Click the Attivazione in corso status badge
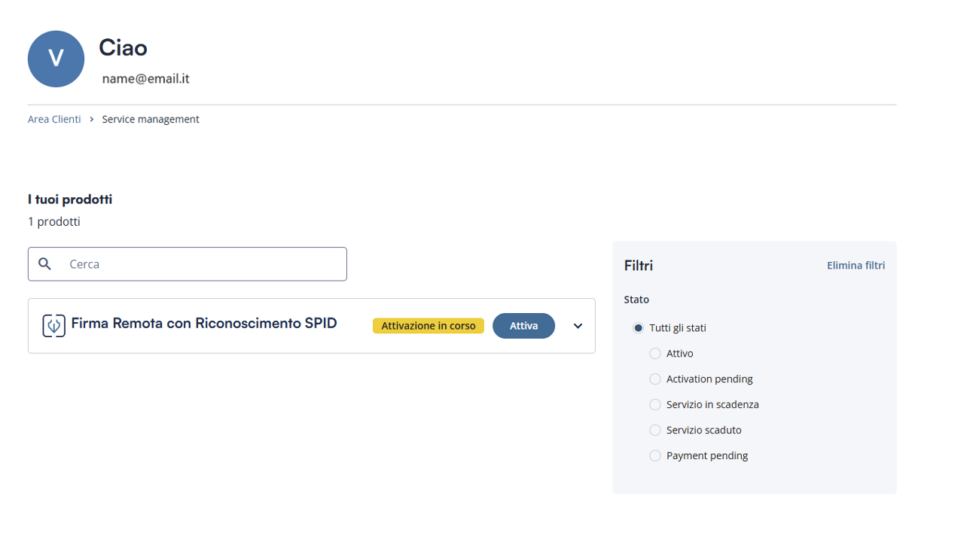Image resolution: width=964 pixels, height=560 pixels. pos(428,326)
